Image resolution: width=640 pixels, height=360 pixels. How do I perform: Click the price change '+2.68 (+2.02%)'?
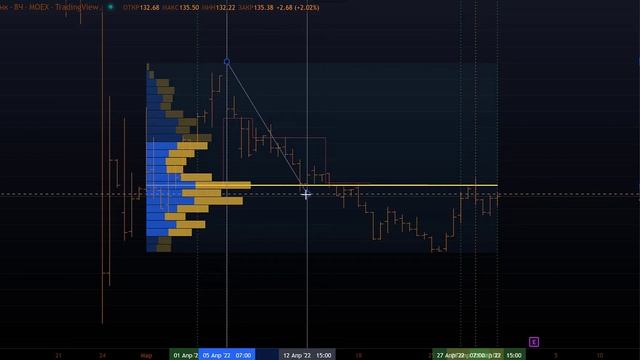click(x=298, y=7)
